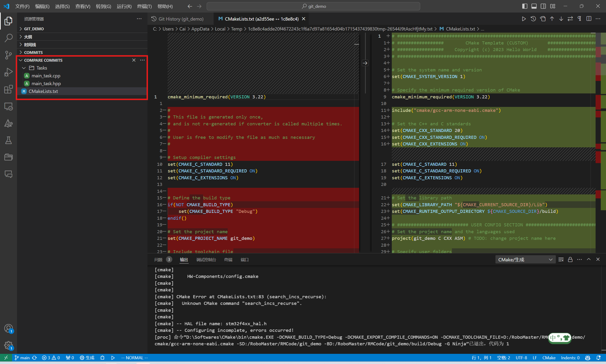This screenshot has width=606, height=364.
Task: Open the Testing flask view
Action: point(8,140)
